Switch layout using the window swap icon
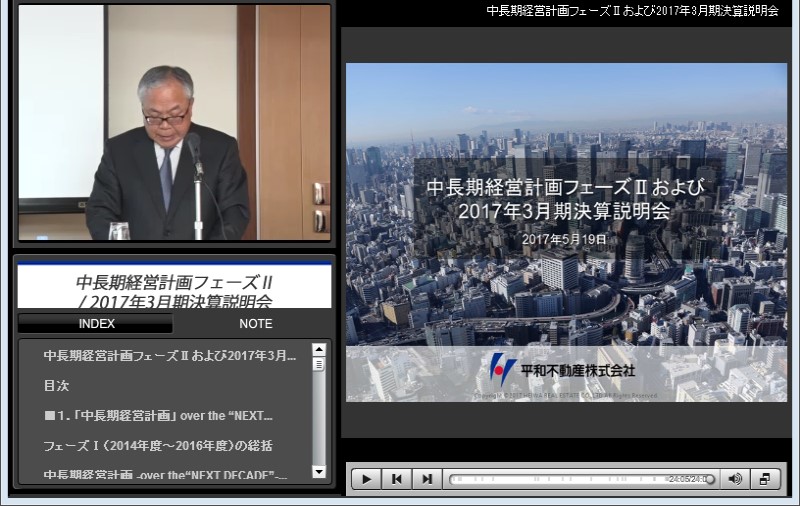Viewport: 800px width, 506px height. [765, 479]
